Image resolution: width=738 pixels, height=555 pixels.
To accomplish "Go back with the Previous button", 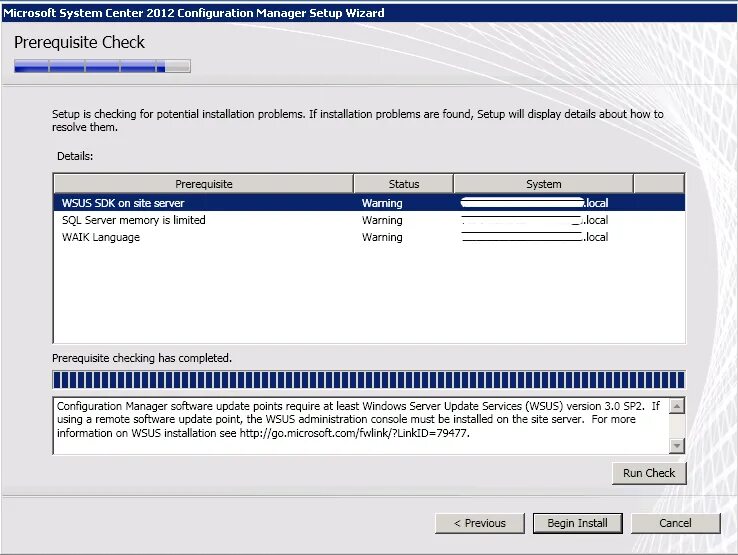I will [480, 523].
